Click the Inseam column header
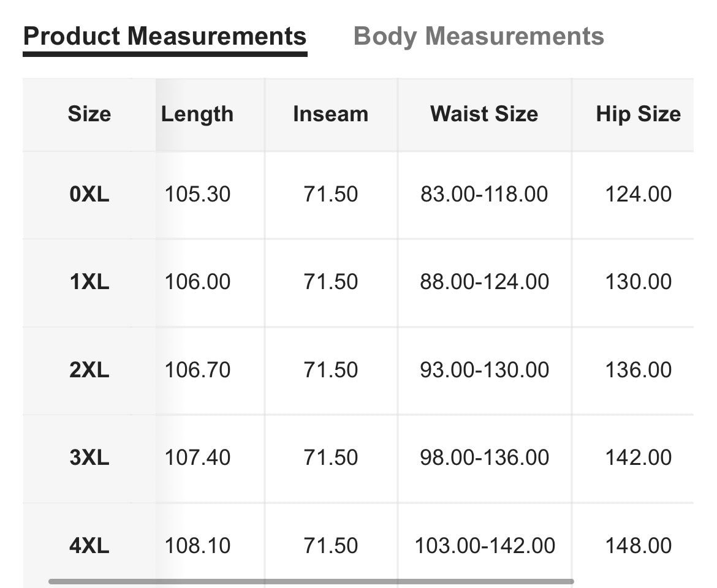Viewport: 717px width, 588px height. [330, 114]
